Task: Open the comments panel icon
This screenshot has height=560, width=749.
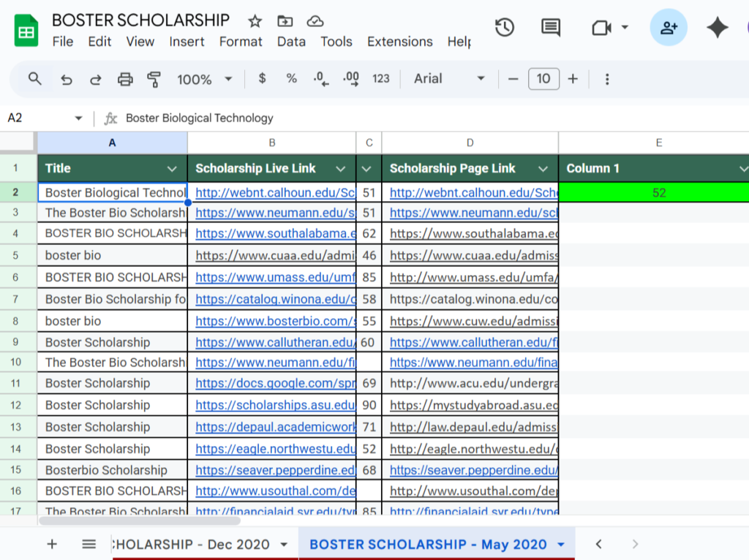Action: coord(550,28)
